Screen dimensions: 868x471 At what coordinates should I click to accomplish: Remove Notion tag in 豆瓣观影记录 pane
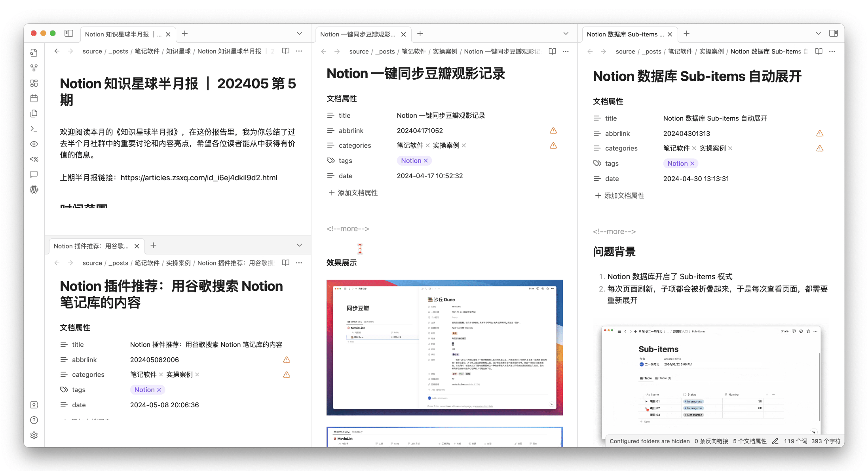pos(426,161)
